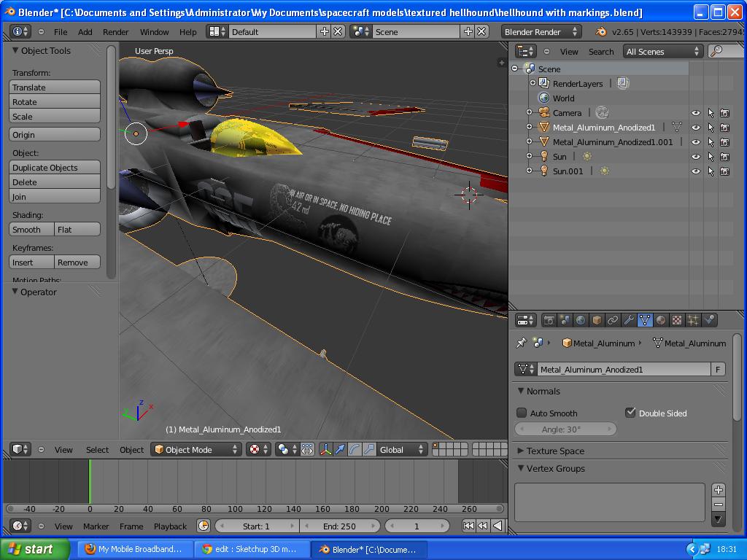This screenshot has height=560, width=747.
Task: Click the Smooth shading button
Action: click(30, 229)
